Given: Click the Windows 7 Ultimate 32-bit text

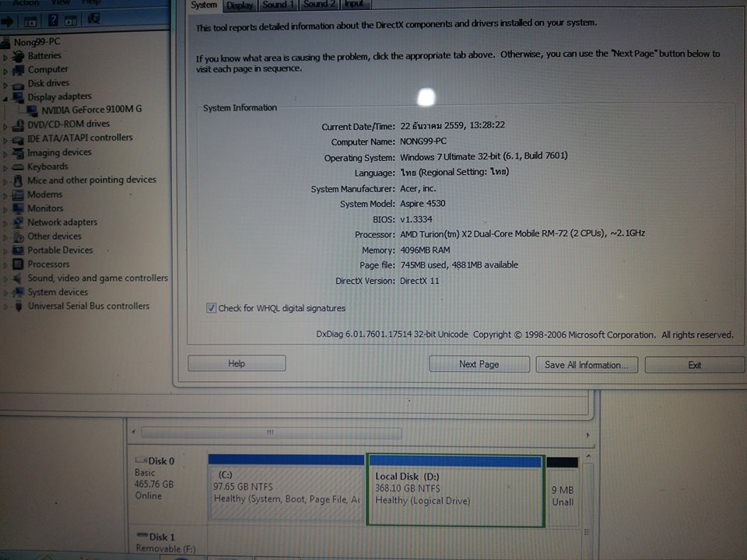Looking at the screenshot, I should click(x=483, y=156).
